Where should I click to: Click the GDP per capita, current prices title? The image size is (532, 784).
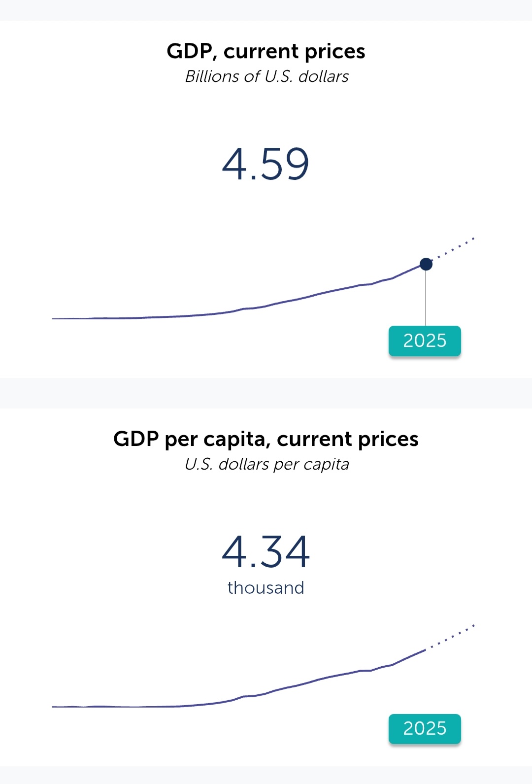[266, 439]
